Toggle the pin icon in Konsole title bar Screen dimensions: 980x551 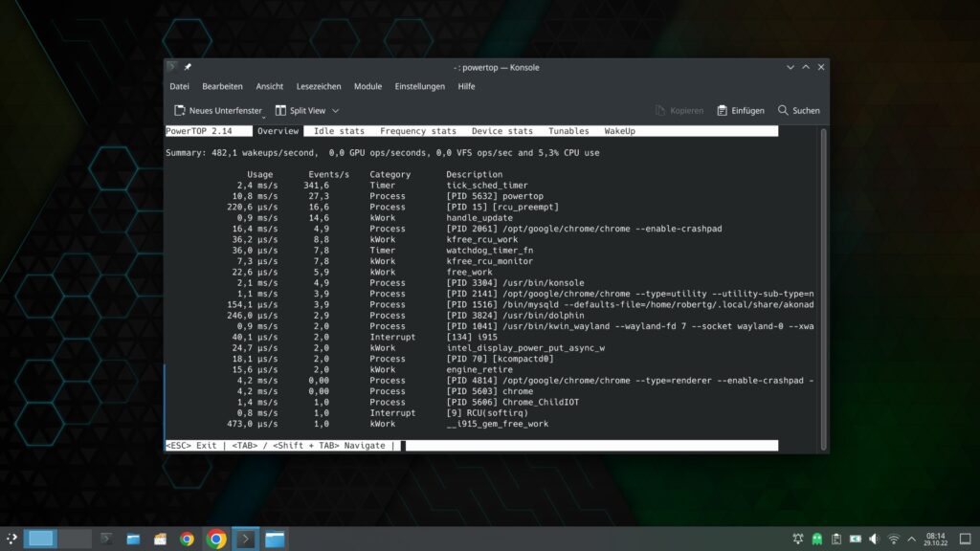click(188, 67)
